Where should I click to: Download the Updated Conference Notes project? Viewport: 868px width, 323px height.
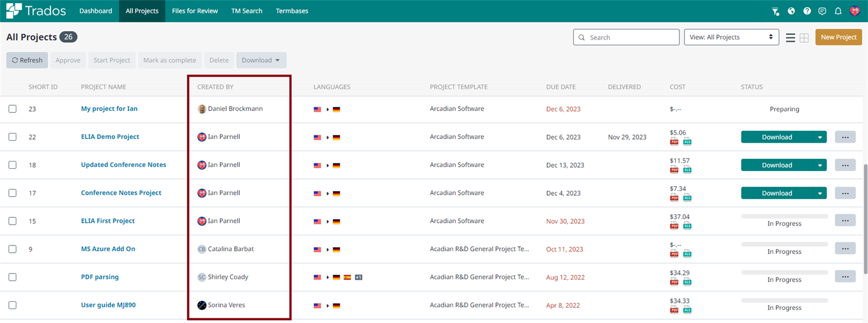coord(777,165)
